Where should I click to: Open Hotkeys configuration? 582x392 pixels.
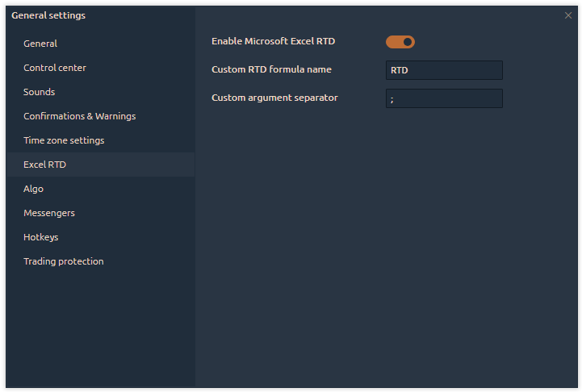pos(40,237)
